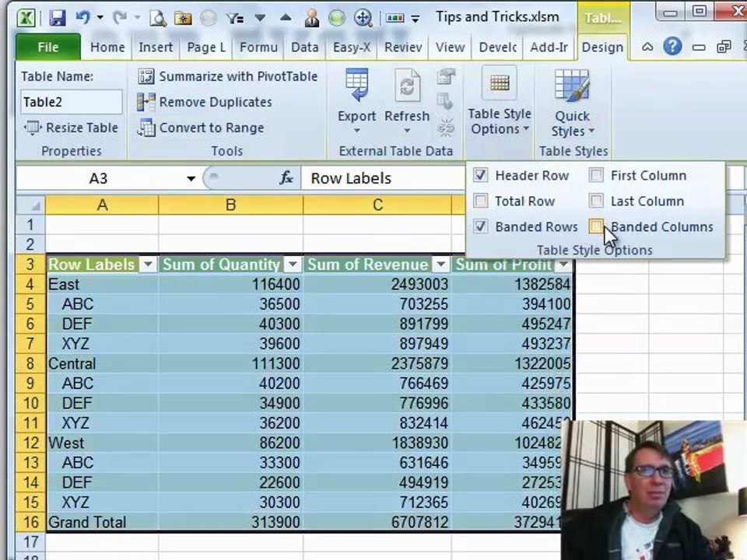The width and height of the screenshot is (747, 560).
Task: Click the Remove Duplicates label
Action: [x=216, y=102]
